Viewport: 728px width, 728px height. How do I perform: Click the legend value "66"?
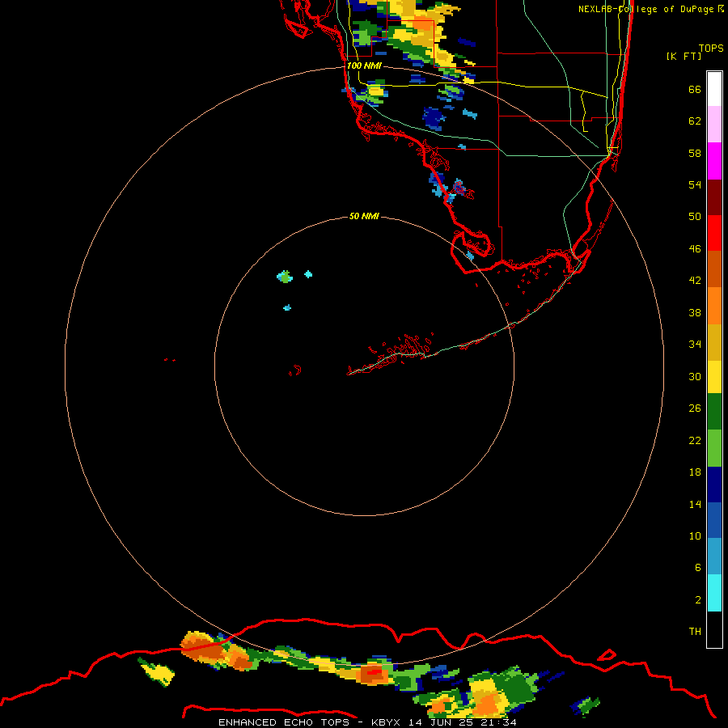tap(695, 90)
